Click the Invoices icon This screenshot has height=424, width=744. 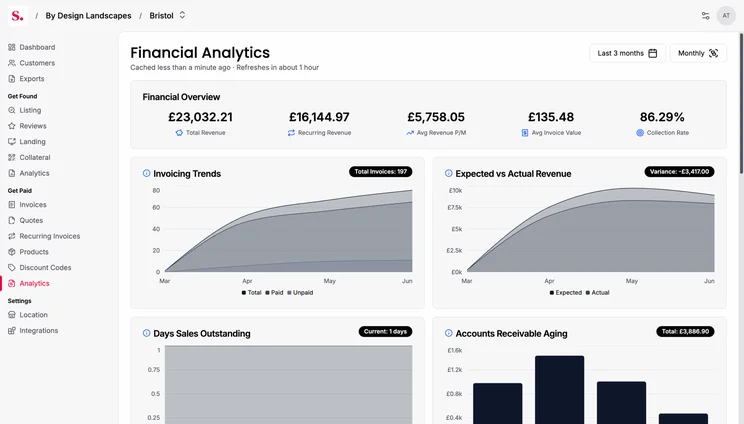click(x=12, y=204)
